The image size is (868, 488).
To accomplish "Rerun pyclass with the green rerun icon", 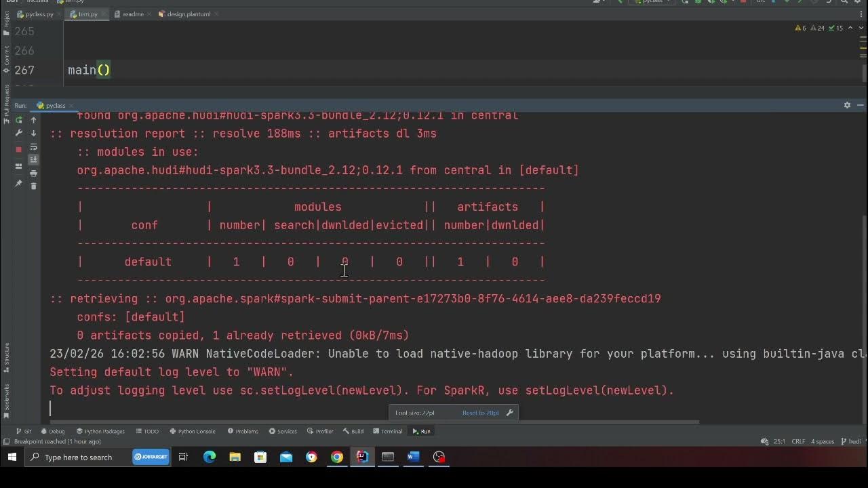I will (x=19, y=120).
